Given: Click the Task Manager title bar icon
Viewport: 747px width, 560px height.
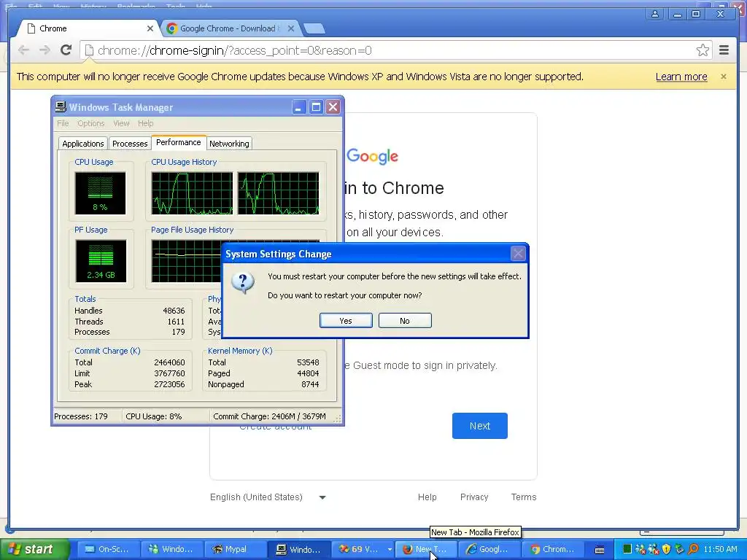Looking at the screenshot, I should click(x=61, y=106).
